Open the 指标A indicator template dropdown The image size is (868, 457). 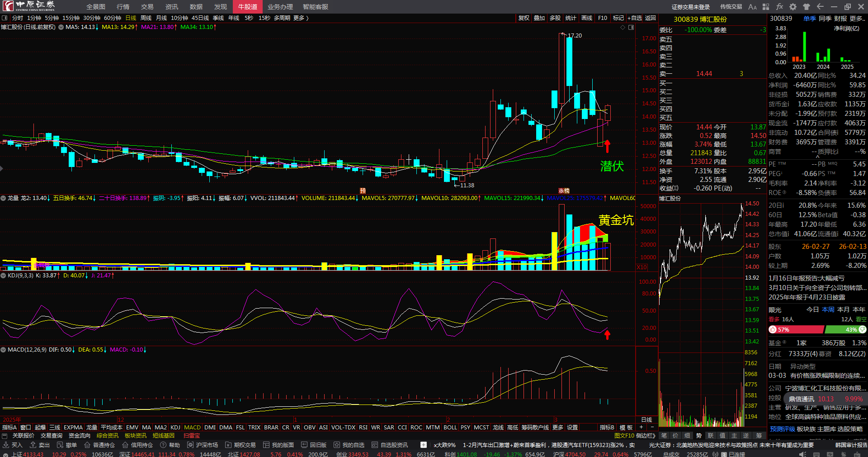click(9, 427)
